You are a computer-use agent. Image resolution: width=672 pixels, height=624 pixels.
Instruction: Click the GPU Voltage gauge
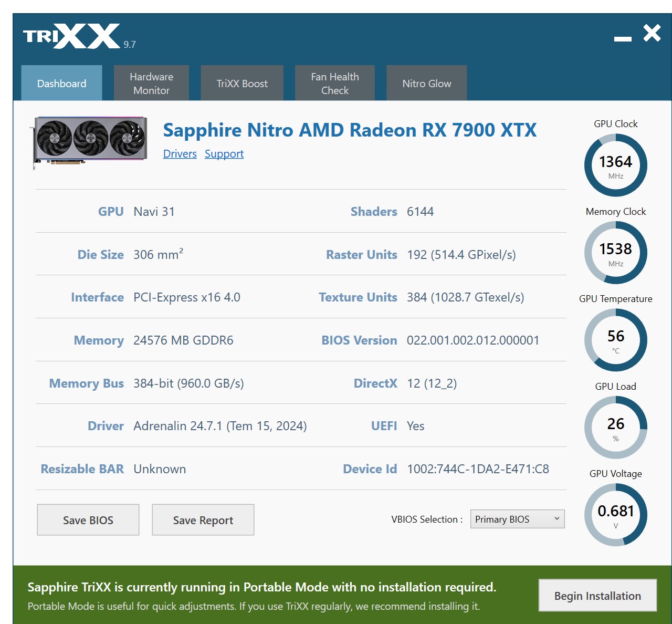coord(616,515)
